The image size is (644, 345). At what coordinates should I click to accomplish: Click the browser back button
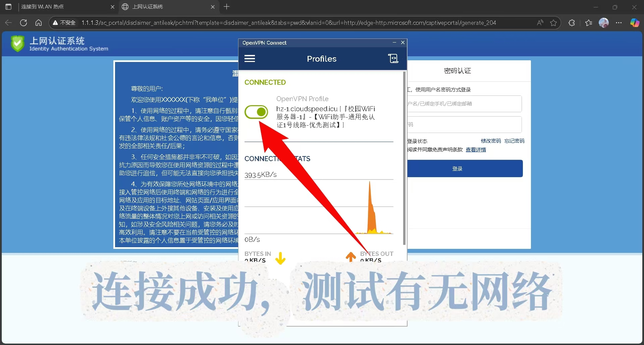9,23
